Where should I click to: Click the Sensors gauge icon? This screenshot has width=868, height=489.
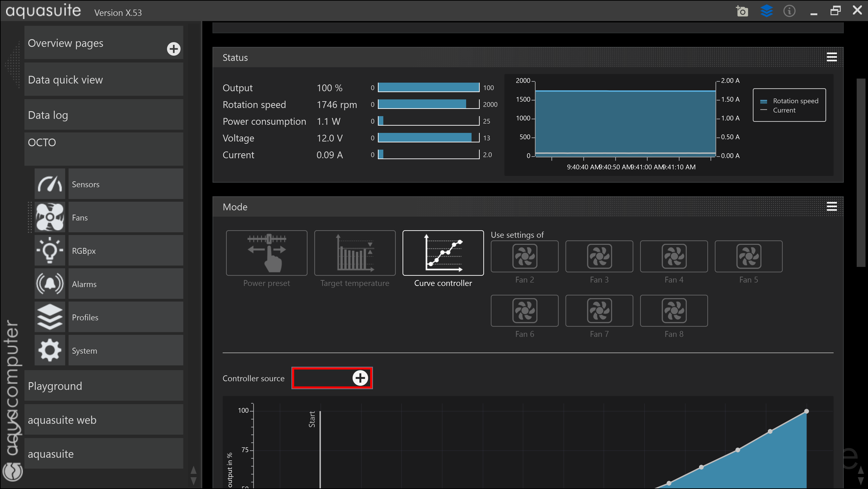50,184
